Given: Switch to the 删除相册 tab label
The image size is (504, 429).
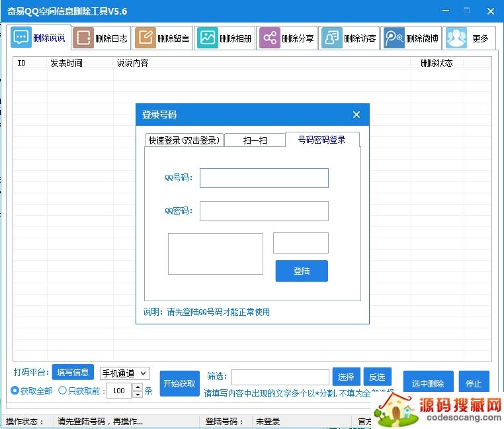Looking at the screenshot, I should (x=235, y=38).
